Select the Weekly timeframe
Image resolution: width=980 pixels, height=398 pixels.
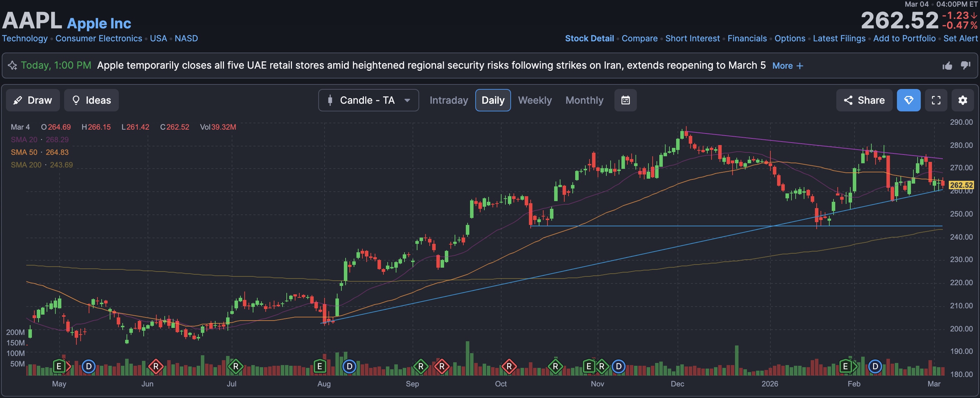coord(535,100)
